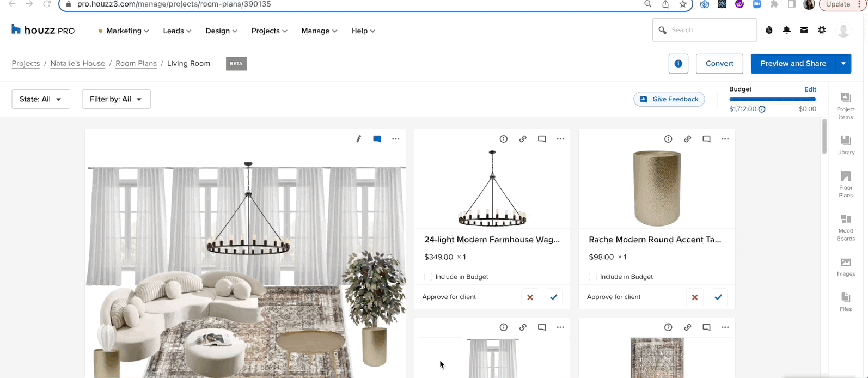Go to Room Plans breadcrumb link
868x378 pixels.
136,64
